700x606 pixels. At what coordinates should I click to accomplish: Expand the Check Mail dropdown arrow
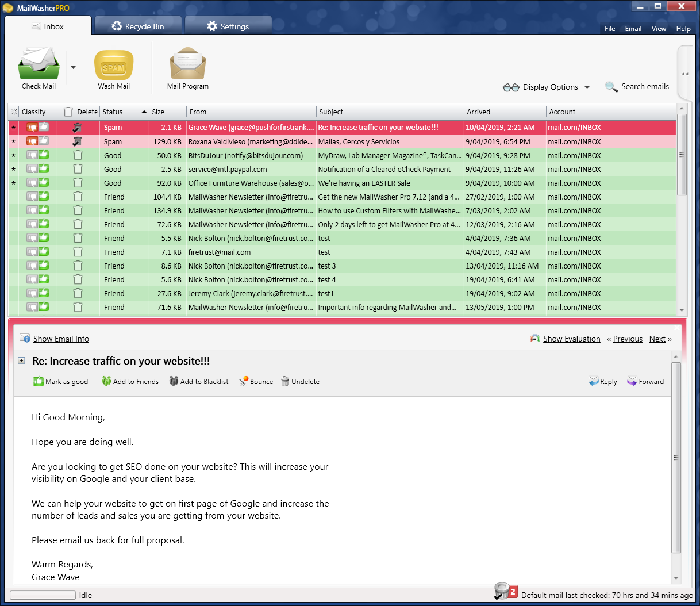pyautogui.click(x=73, y=67)
